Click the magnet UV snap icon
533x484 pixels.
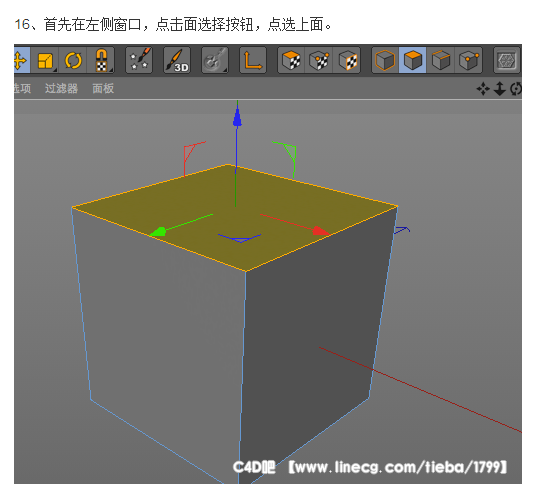pyautogui.click(x=101, y=60)
